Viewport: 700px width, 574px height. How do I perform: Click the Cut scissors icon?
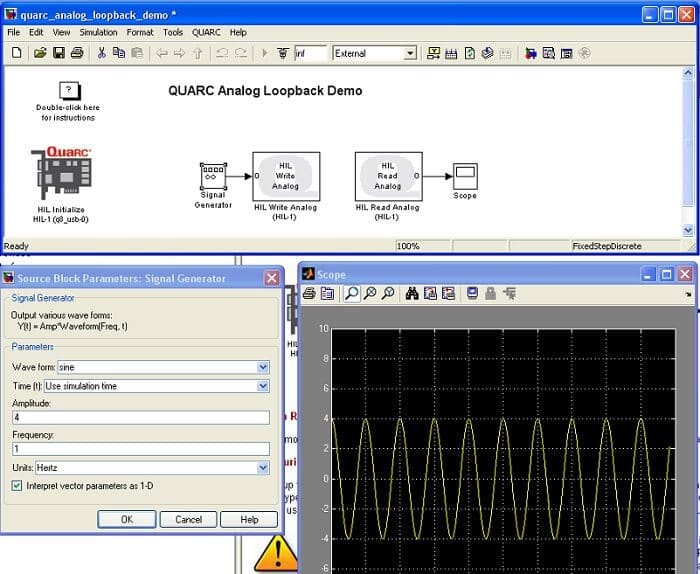tap(102, 53)
